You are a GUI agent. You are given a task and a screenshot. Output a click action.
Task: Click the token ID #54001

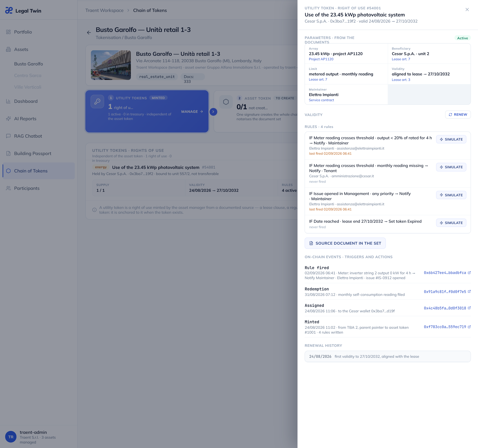[209, 167]
